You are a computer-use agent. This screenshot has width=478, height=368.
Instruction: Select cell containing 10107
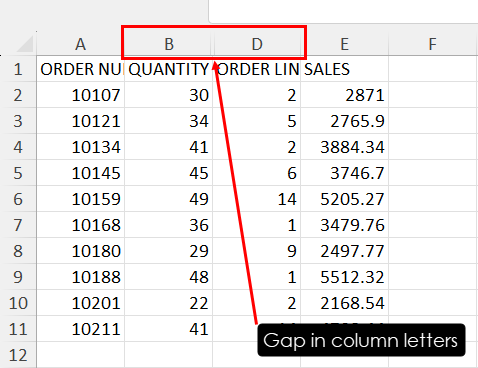(80, 95)
